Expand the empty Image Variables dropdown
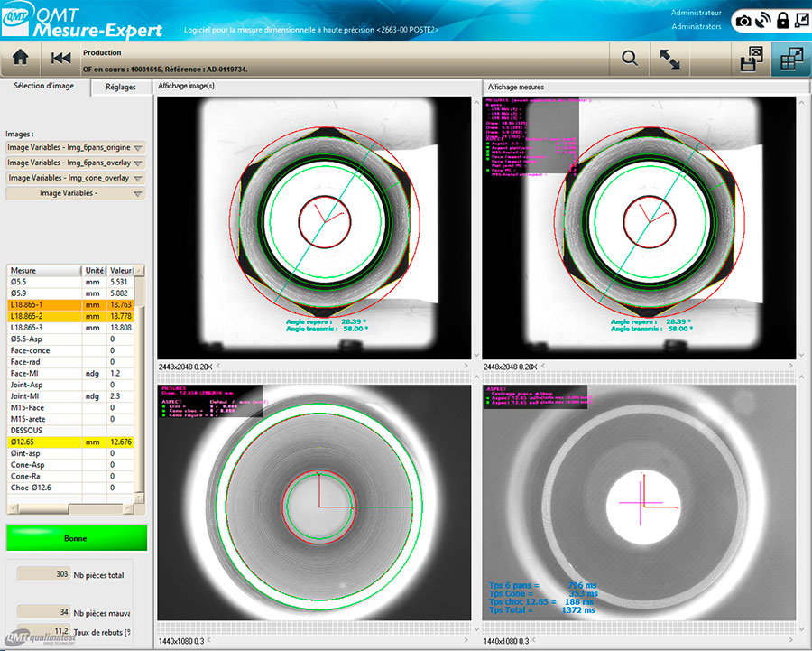Screen dimensions: 812x651 [138, 193]
